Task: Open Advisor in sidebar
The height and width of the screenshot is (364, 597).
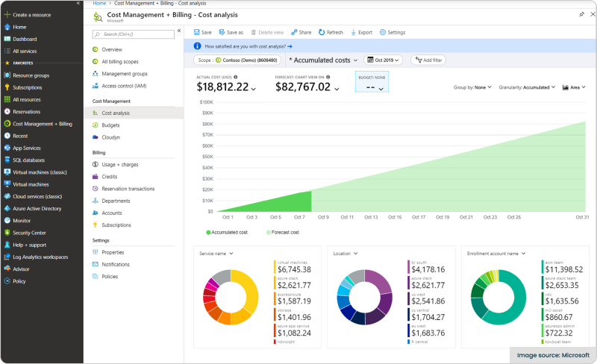Action: (x=21, y=269)
